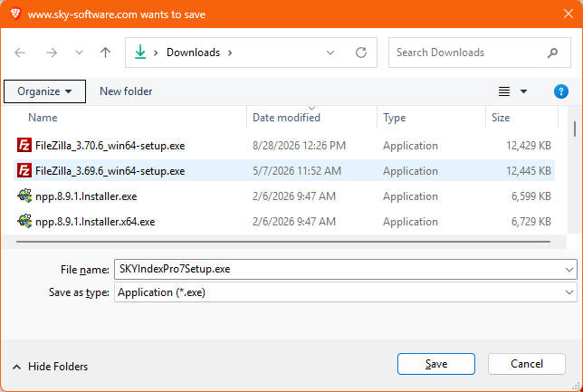583x392 pixels.
Task: Expand the chevron after Downloads breadcrumb
Action: pyautogui.click(x=230, y=53)
